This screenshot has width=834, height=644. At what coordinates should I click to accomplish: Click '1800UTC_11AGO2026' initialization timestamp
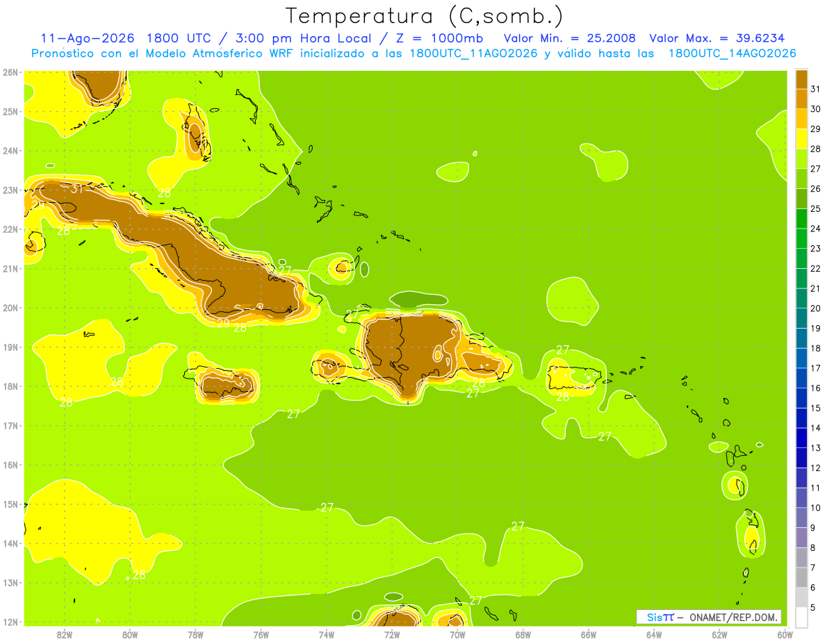473,53
